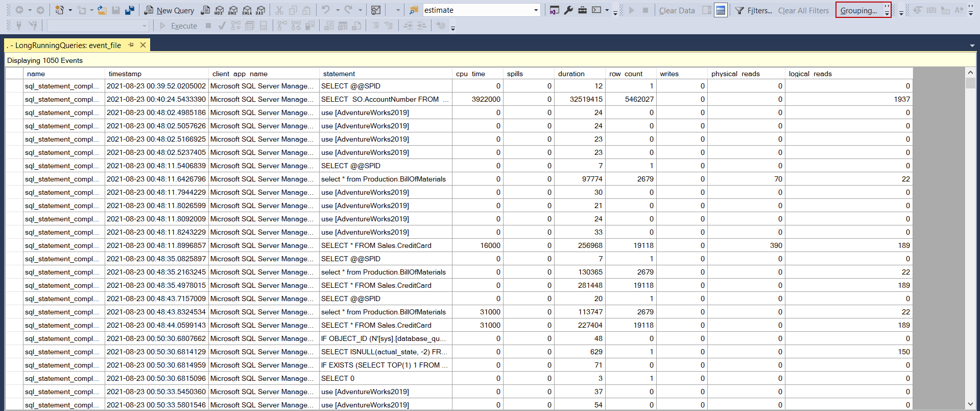Click the New Query button
The height and width of the screenshot is (411, 980).
[169, 10]
